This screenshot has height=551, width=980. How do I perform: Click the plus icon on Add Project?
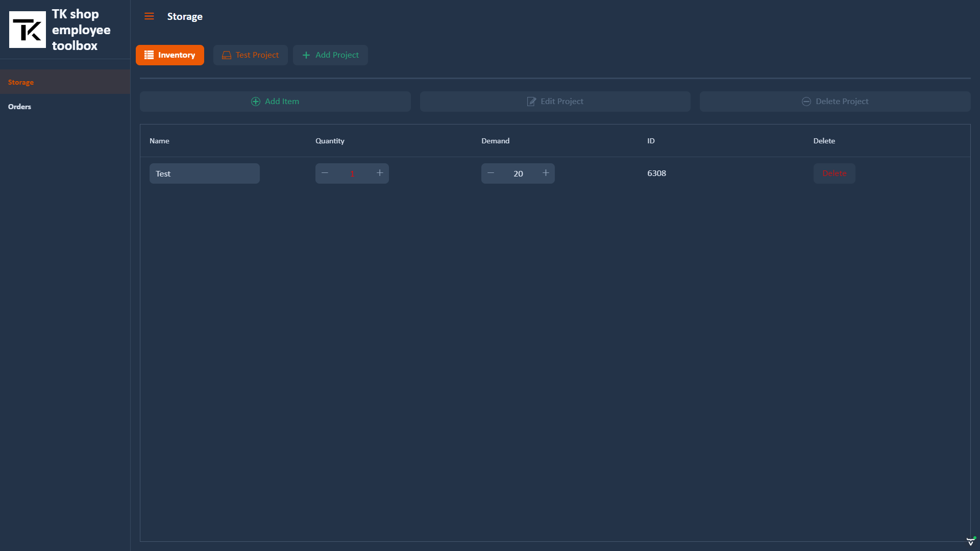tap(306, 55)
